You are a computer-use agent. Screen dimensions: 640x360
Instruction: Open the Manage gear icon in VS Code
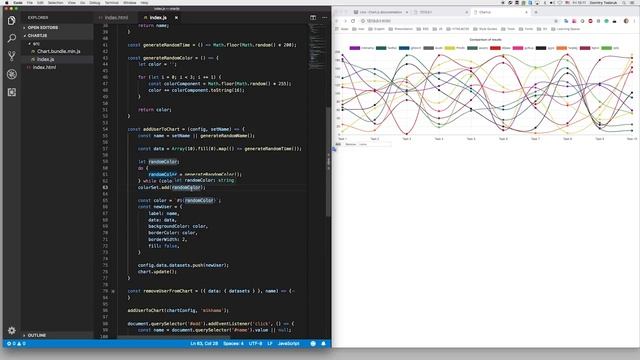11,330
